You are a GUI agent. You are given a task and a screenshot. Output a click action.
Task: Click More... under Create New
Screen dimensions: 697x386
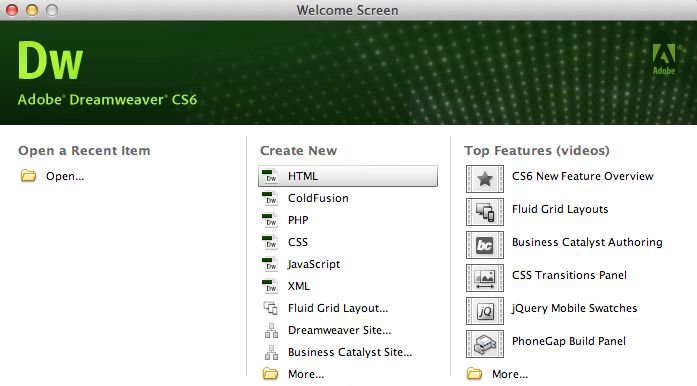[306, 374]
